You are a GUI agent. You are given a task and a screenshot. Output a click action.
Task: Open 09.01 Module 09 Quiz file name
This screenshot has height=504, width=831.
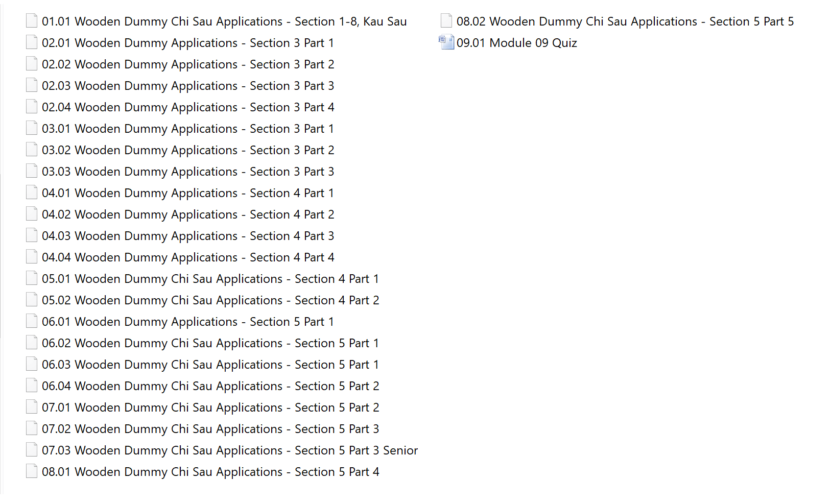click(x=516, y=43)
